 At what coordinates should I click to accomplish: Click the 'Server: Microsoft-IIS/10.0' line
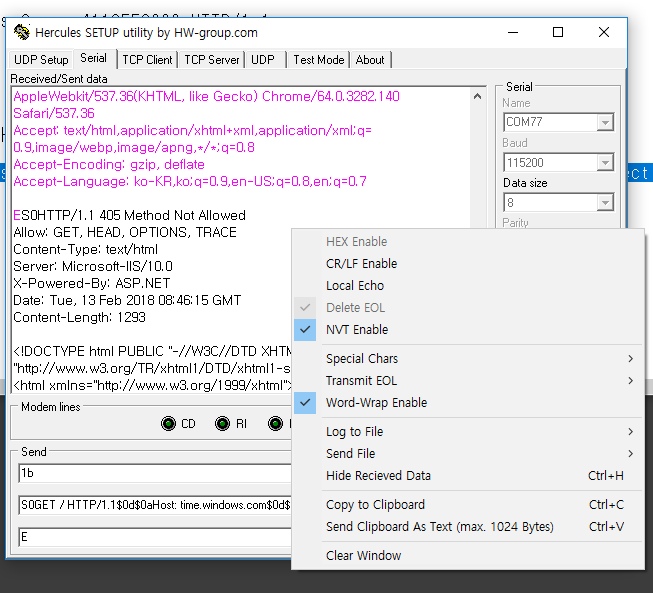[93, 267]
